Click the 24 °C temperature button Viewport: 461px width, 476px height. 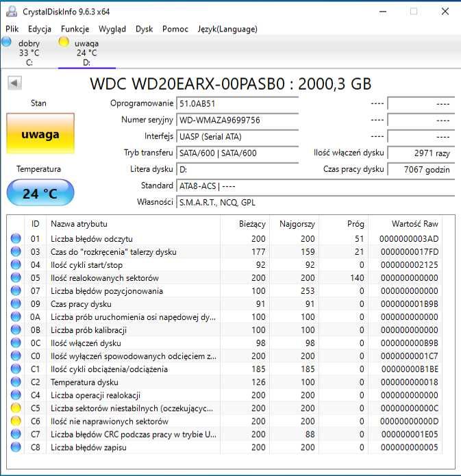tap(40, 193)
